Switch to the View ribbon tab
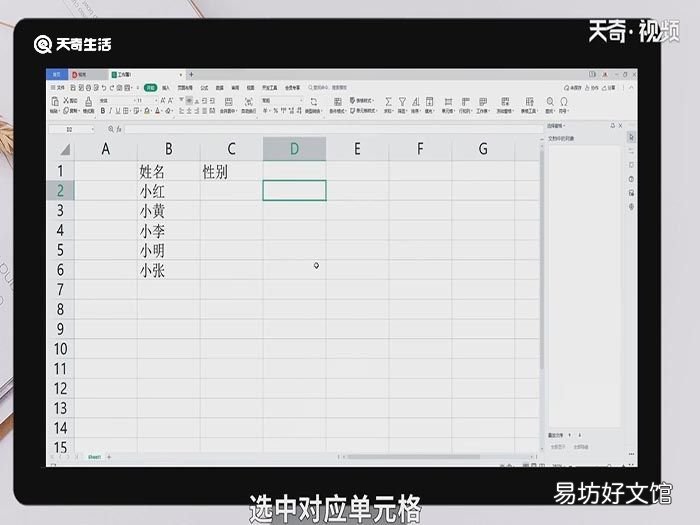This screenshot has width=700, height=525. [250, 88]
